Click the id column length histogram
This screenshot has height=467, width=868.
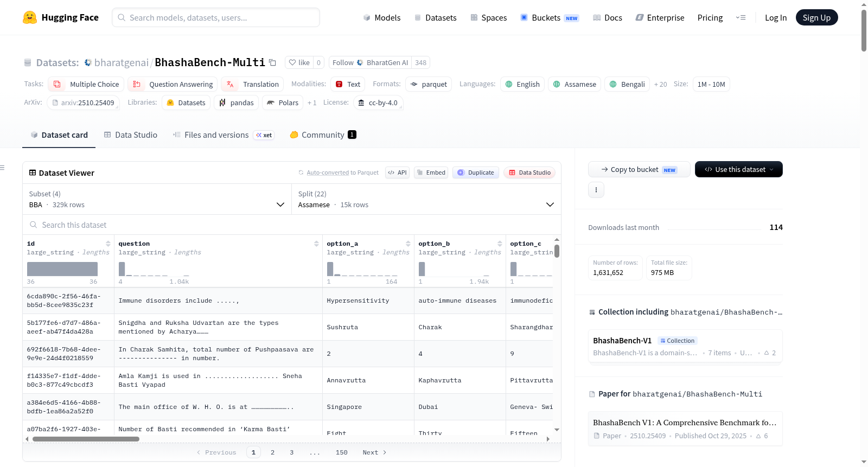tap(62, 269)
